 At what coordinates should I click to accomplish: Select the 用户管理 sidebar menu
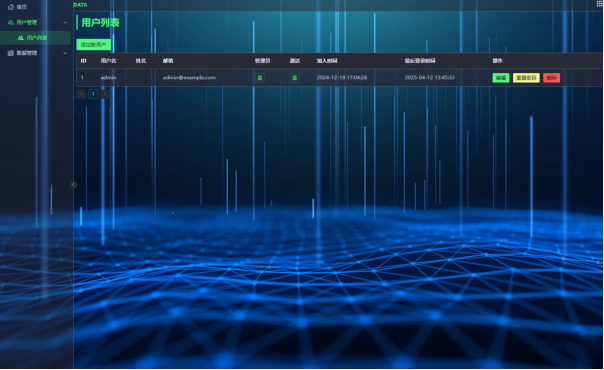36,22
